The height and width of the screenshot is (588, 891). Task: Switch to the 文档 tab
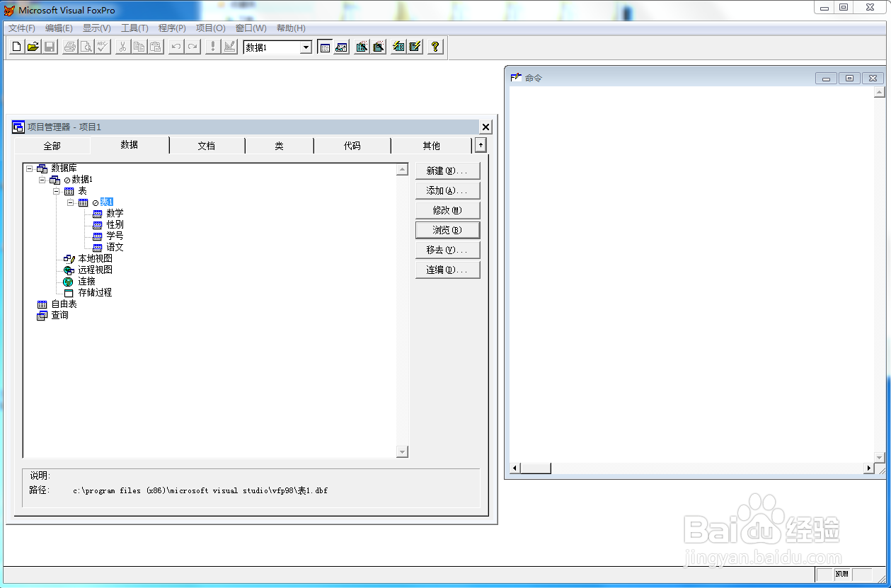[207, 146]
